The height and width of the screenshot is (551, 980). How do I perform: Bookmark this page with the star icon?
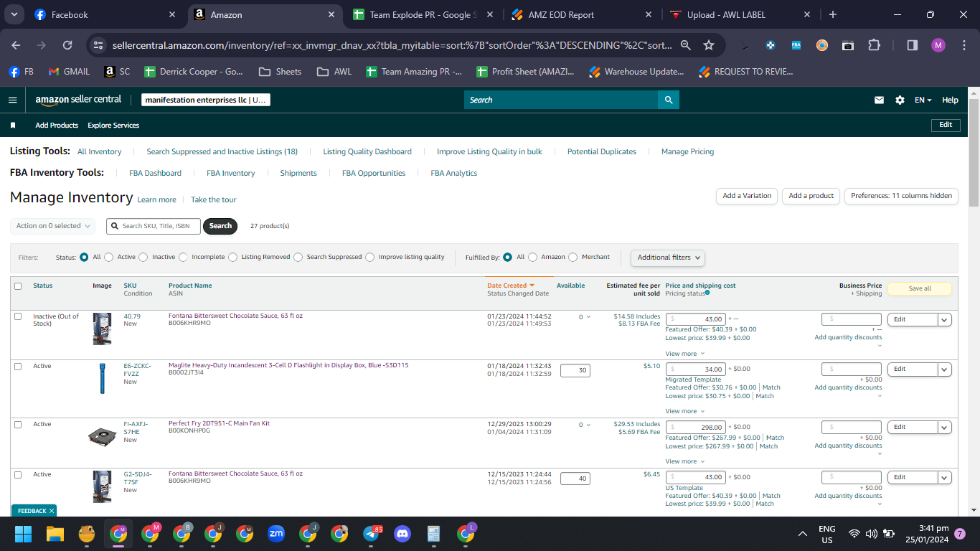point(709,45)
